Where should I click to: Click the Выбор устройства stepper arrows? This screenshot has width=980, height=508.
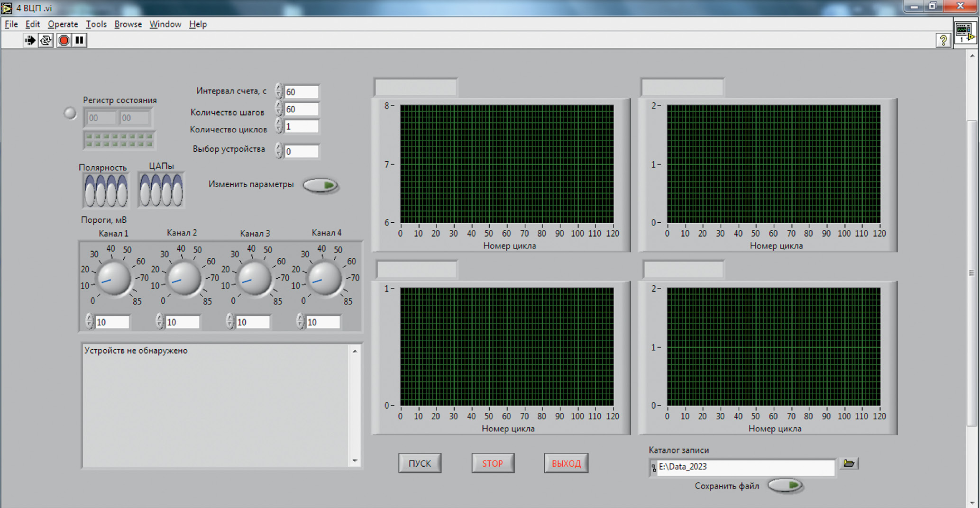tap(279, 151)
